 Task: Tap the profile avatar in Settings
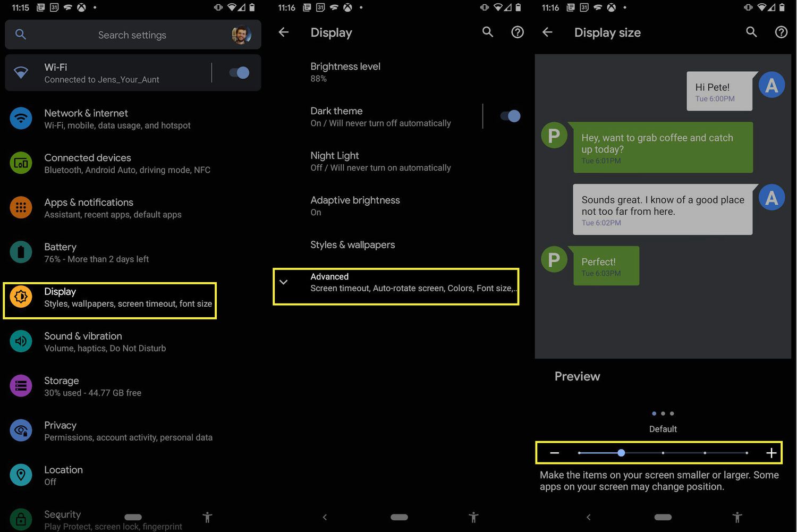coord(242,35)
